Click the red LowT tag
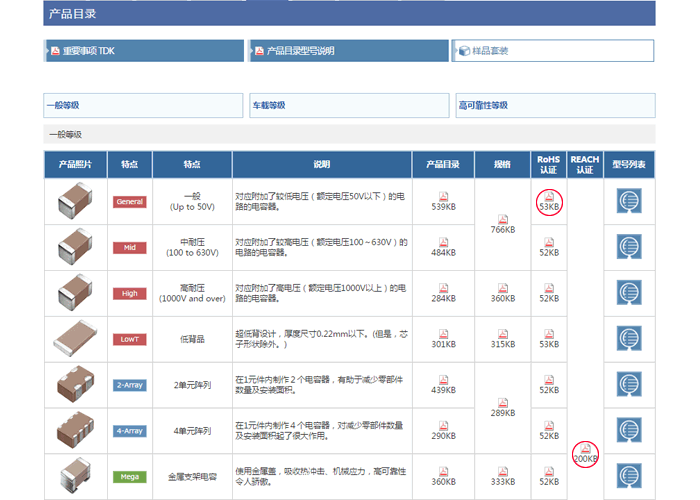This screenshot has width=700, height=500. click(x=129, y=339)
